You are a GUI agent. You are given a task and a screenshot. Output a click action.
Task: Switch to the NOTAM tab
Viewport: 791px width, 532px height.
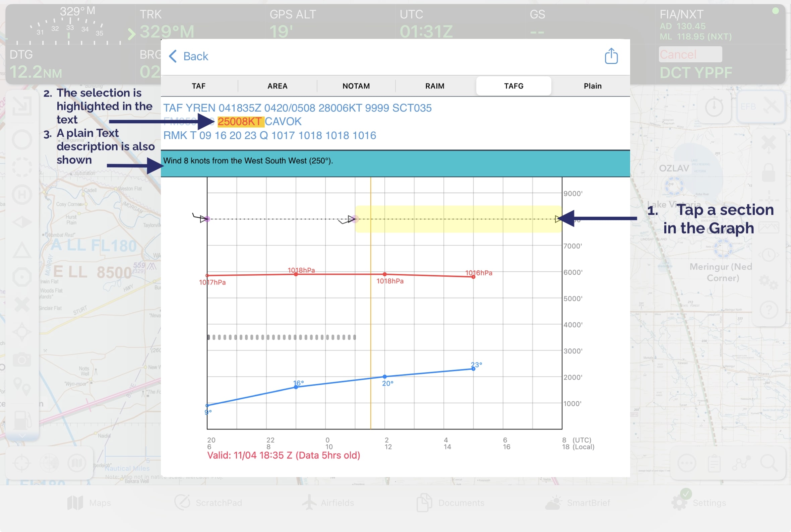(x=356, y=86)
